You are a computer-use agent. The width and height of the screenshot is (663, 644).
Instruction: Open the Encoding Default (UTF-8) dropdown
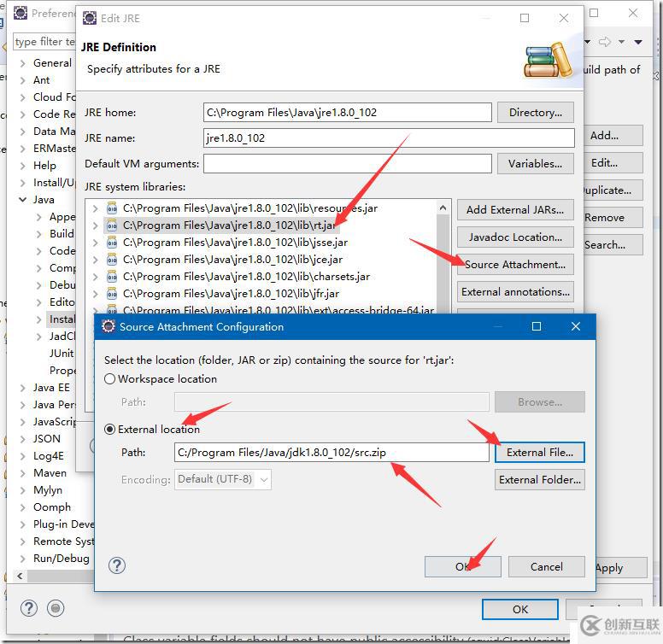pyautogui.click(x=223, y=480)
